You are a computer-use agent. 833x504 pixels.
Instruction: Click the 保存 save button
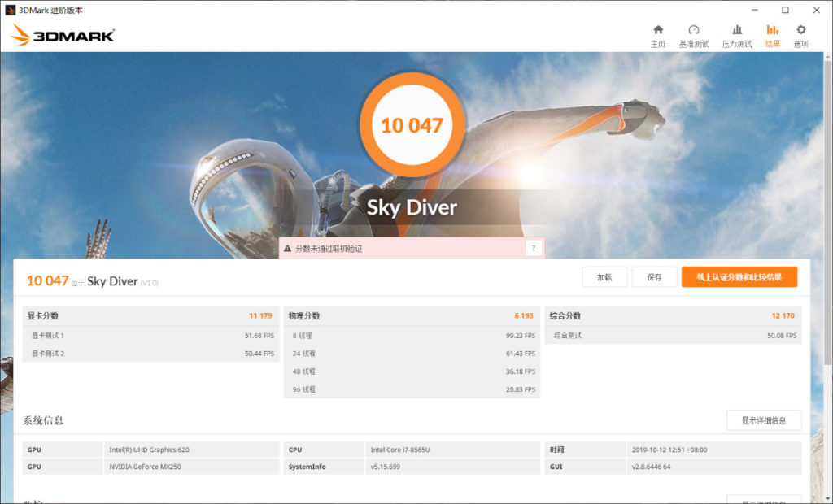tap(655, 276)
